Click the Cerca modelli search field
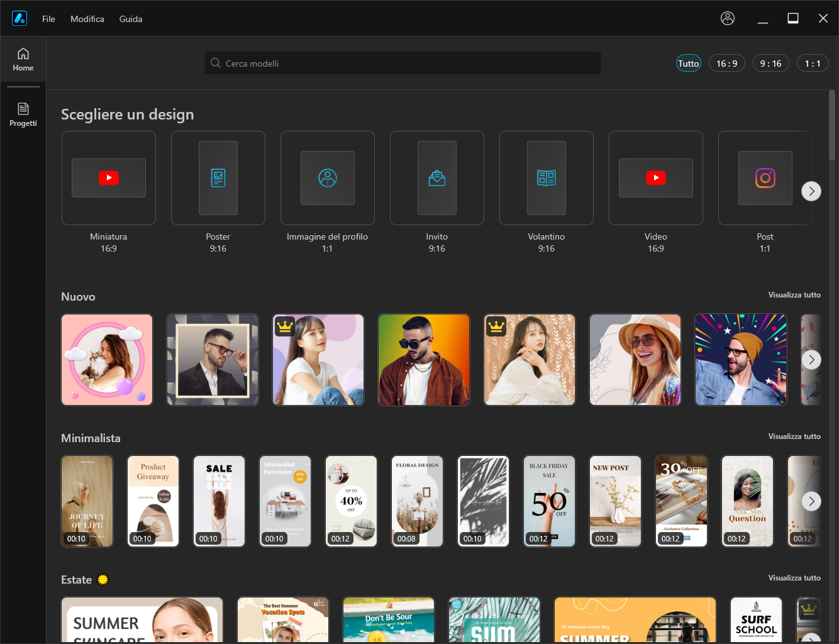This screenshot has height=644, width=839. click(403, 63)
